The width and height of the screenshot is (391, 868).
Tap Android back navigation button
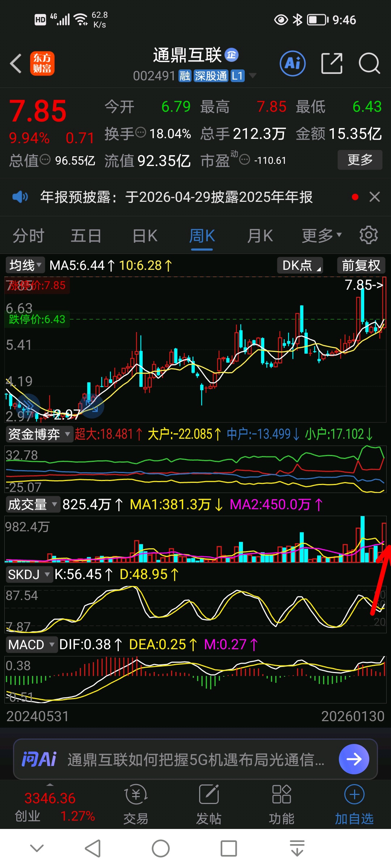click(x=93, y=848)
